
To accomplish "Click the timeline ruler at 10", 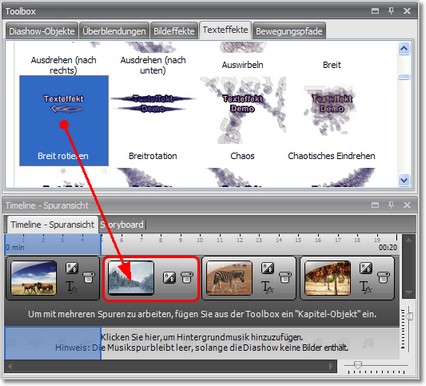I will click(200, 240).
